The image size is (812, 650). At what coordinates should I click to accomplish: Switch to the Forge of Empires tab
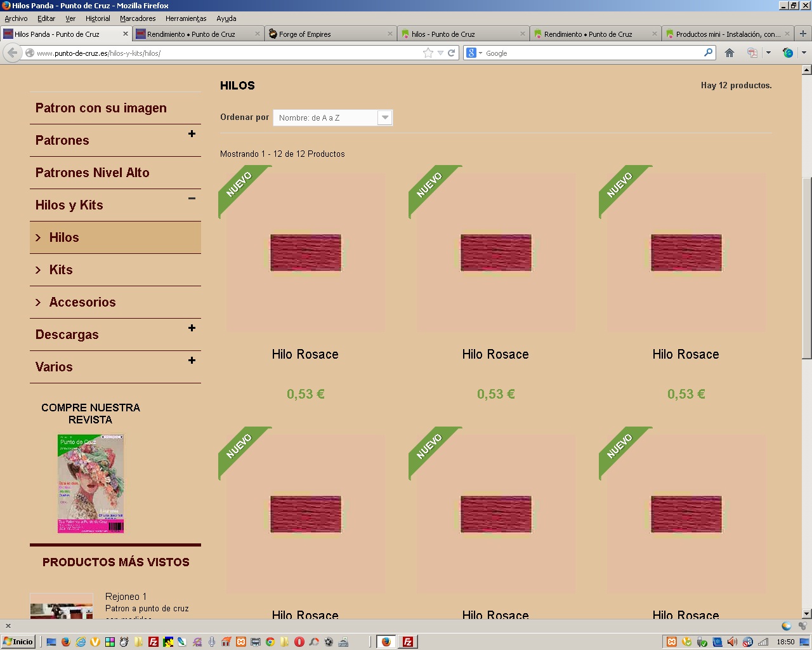(x=331, y=34)
